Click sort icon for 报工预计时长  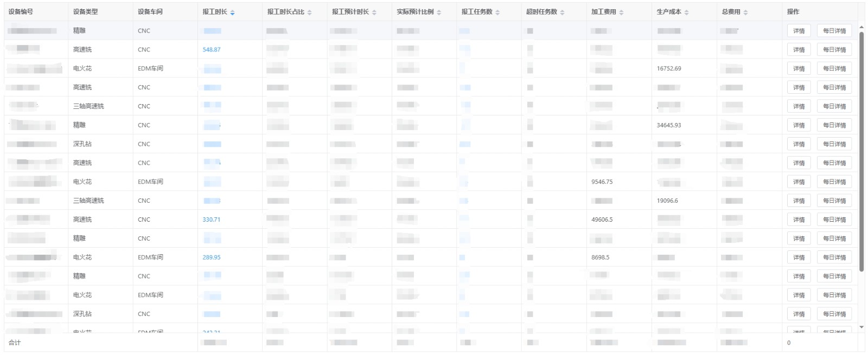click(x=374, y=12)
